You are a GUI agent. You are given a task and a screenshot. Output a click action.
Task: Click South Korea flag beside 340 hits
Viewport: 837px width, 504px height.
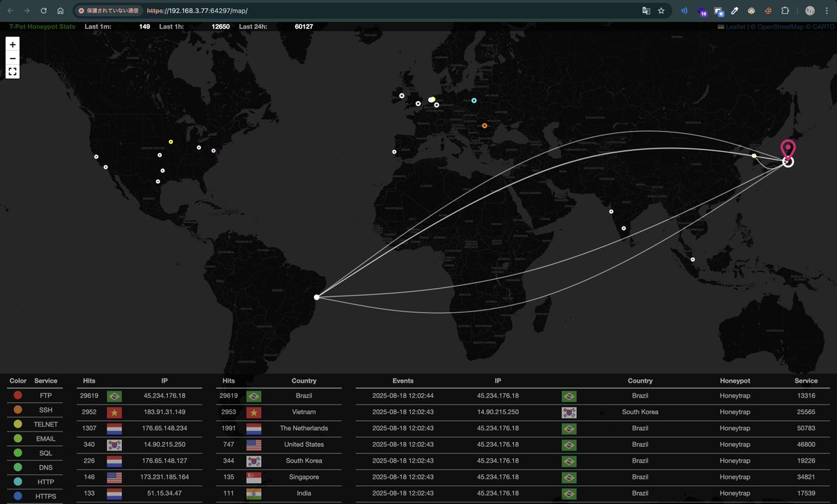click(114, 444)
